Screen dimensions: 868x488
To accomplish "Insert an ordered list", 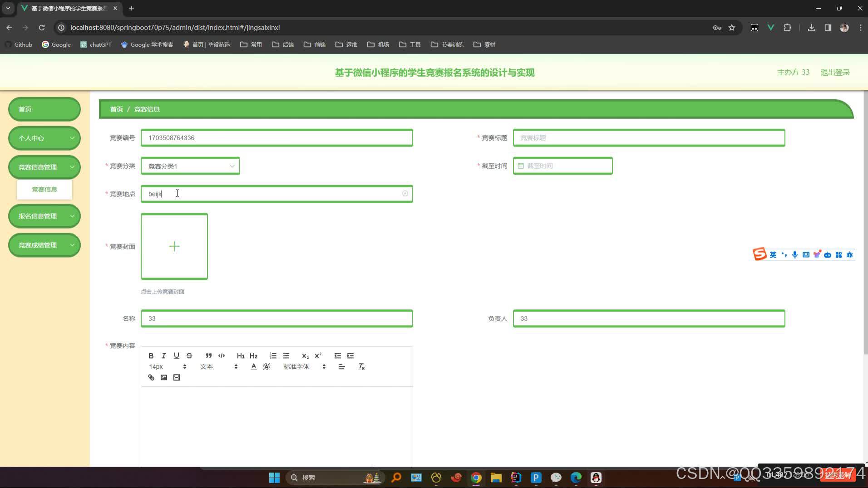I will (x=273, y=356).
